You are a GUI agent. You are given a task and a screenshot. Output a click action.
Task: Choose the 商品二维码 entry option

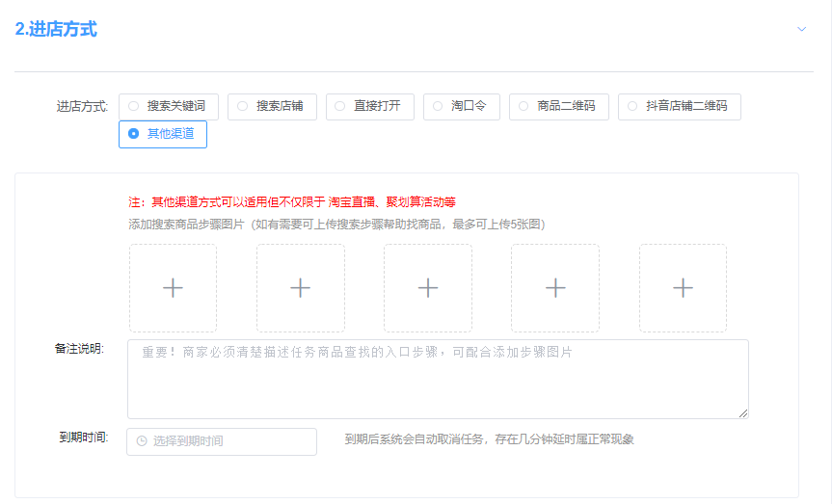click(x=558, y=106)
